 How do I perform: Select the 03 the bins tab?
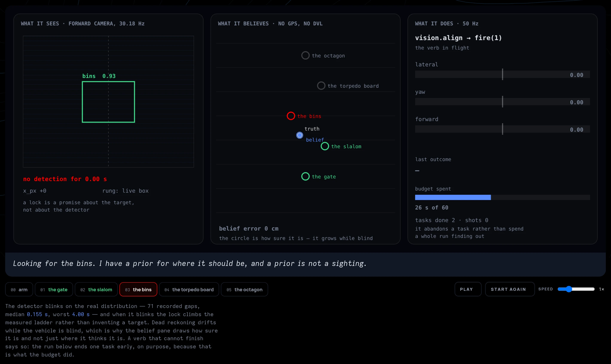[x=138, y=290]
